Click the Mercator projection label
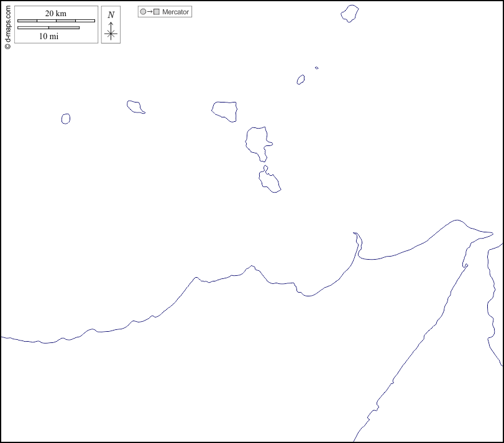 coord(175,12)
